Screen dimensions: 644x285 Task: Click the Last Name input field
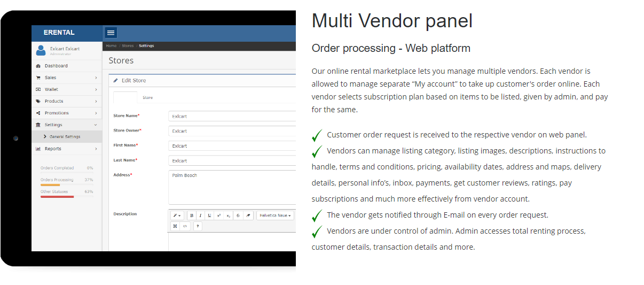point(232,160)
